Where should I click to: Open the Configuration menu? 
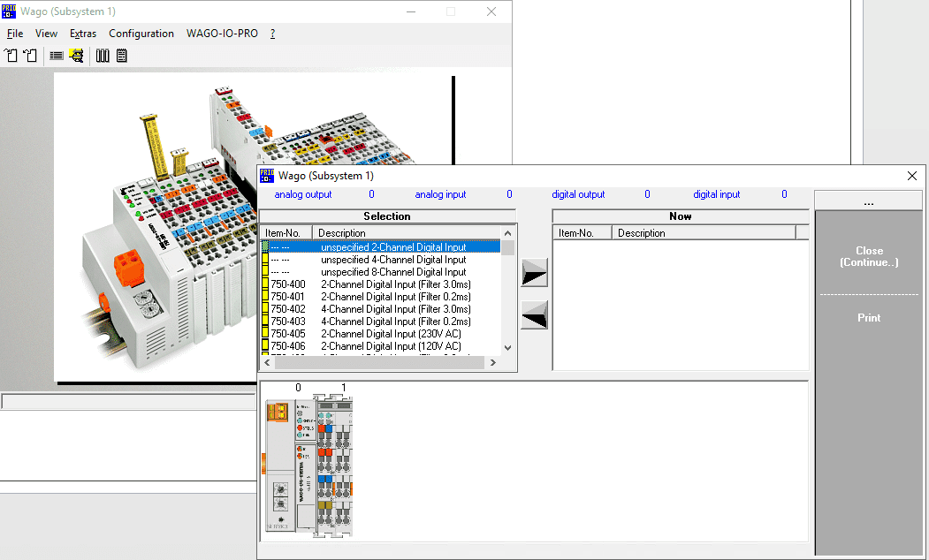(x=141, y=34)
